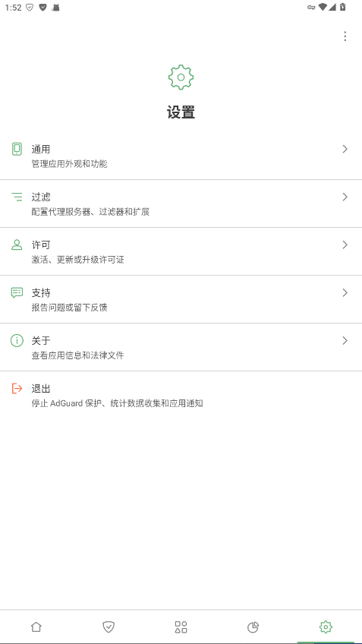
Task: Tap the orange exit icon beside 退出
Action: click(x=17, y=389)
